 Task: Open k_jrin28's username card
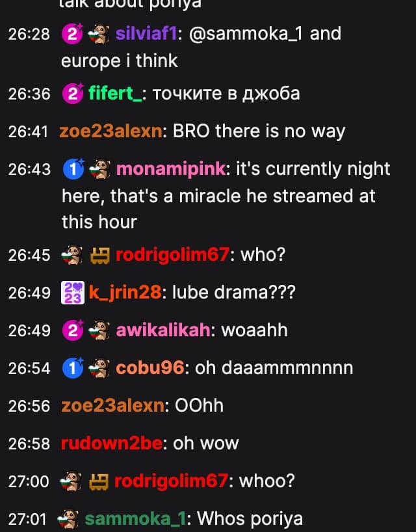pos(125,293)
